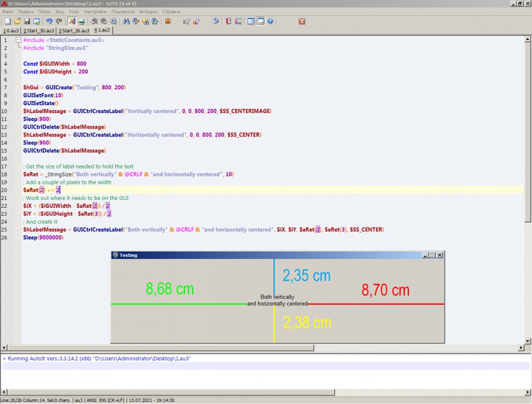This screenshot has width=532, height=404.
Task: Redo the last undone edit
Action: click(x=59, y=21)
